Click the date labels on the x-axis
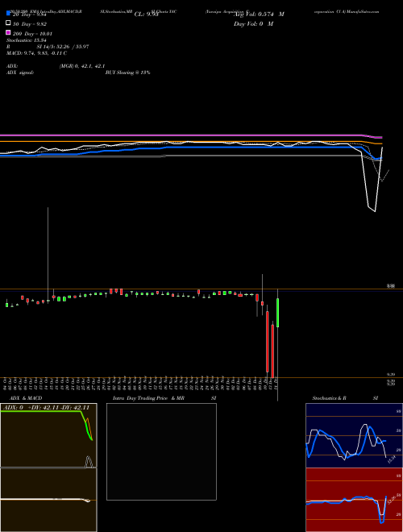Screen dimensions: 403x532 coord(141,384)
